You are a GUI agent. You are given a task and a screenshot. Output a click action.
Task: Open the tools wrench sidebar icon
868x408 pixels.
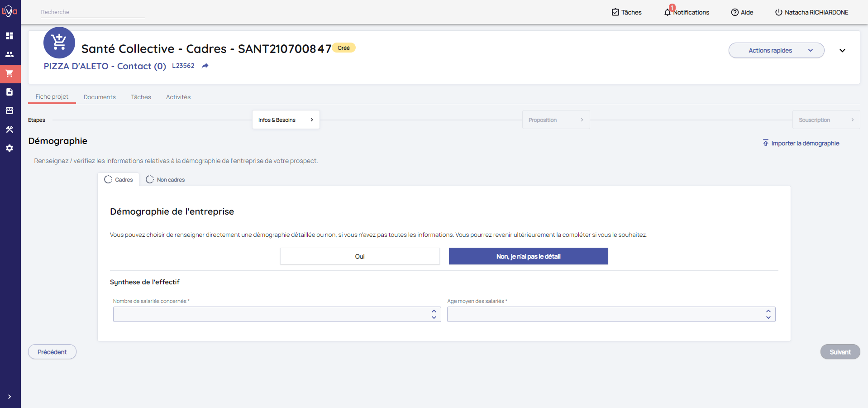click(x=10, y=130)
